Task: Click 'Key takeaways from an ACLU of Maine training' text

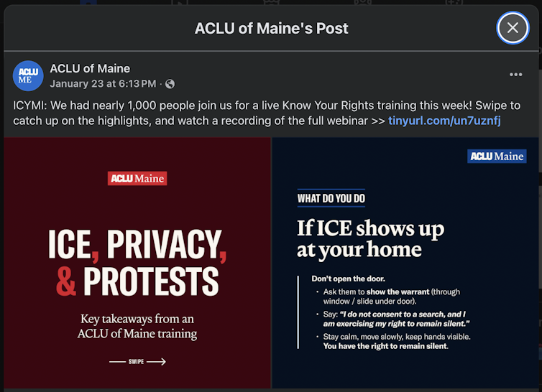Action: tap(137, 326)
